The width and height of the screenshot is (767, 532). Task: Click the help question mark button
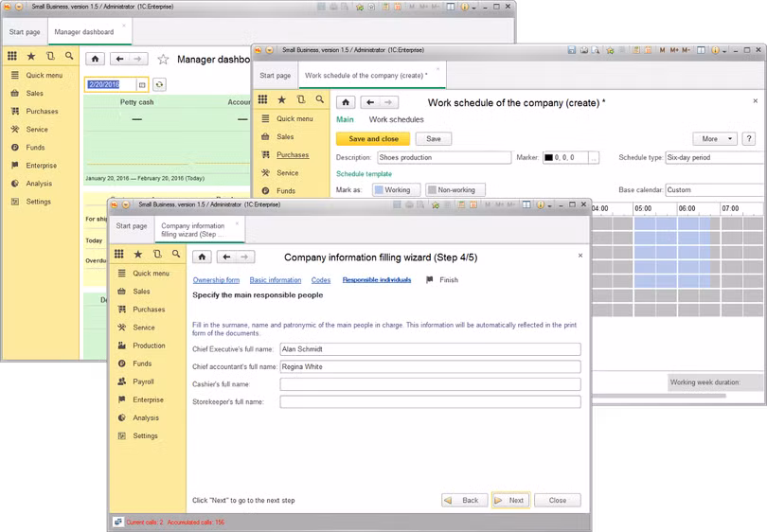749,139
